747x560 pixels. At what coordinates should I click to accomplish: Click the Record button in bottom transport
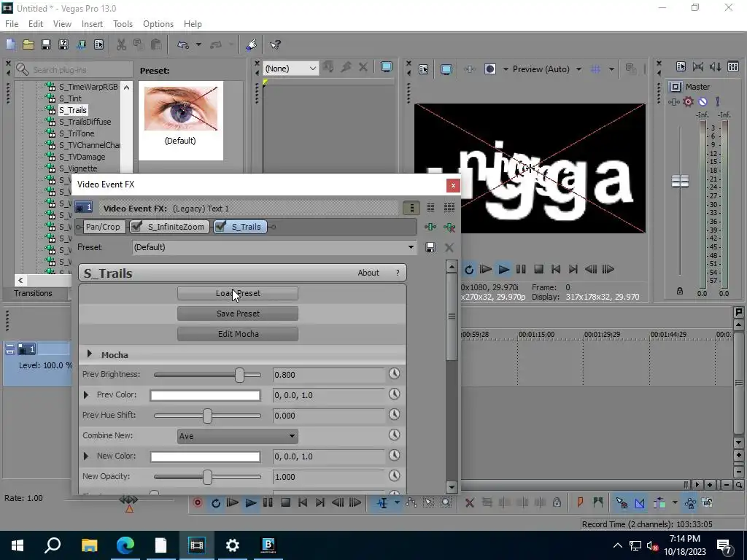(x=198, y=503)
